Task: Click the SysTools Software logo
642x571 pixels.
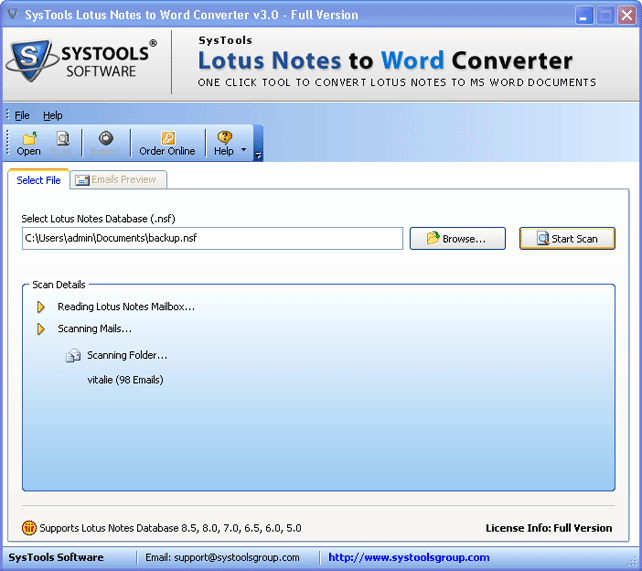Action: click(80, 60)
